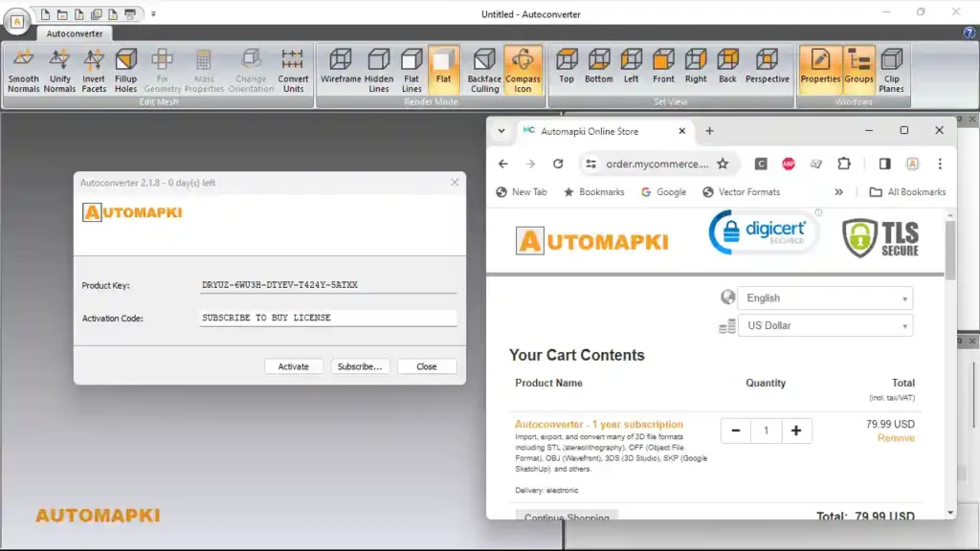This screenshot has height=551, width=980.
Task: Switch render mode to Flat Lines
Action: pos(412,71)
